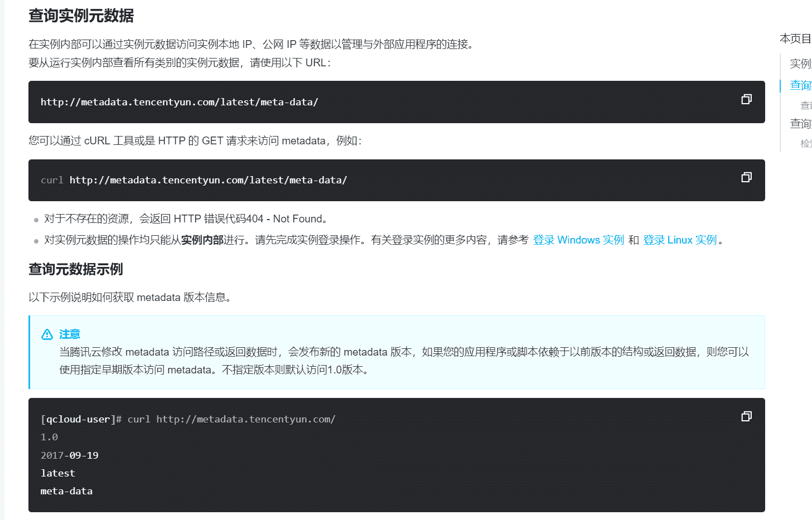Image resolution: width=812 pixels, height=520 pixels.
Task: Select the highlighted 查询 item in page outline
Action: (799, 85)
